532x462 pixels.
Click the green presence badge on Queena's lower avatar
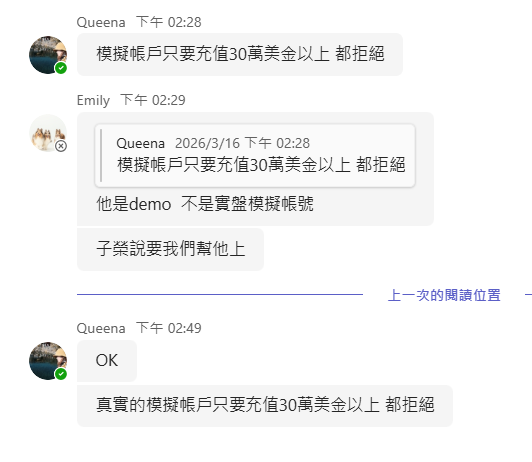point(61,374)
